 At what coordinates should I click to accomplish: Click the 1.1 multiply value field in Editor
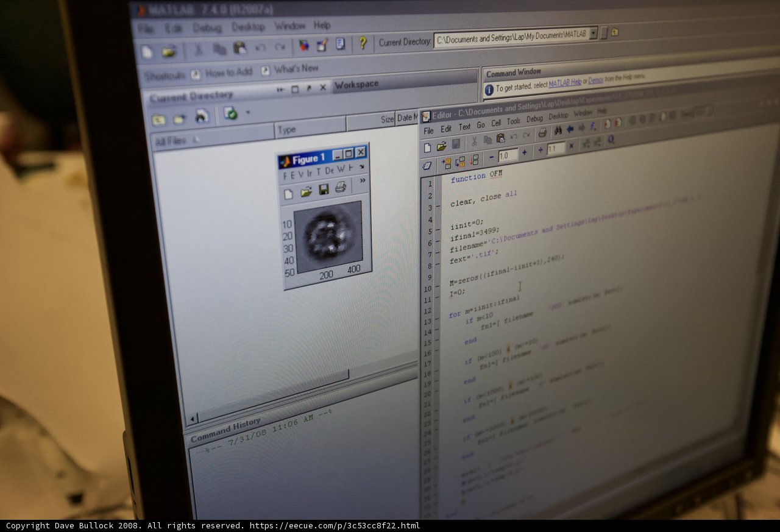(556, 149)
